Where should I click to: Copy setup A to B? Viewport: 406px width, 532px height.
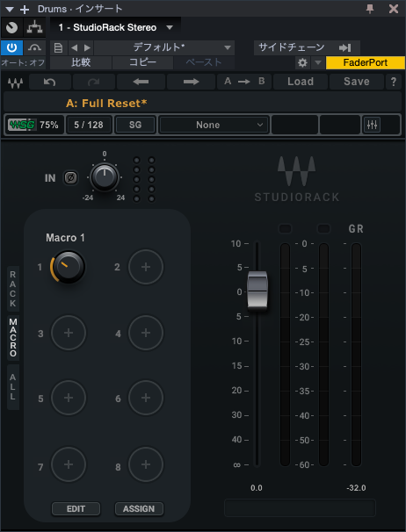[x=244, y=82]
